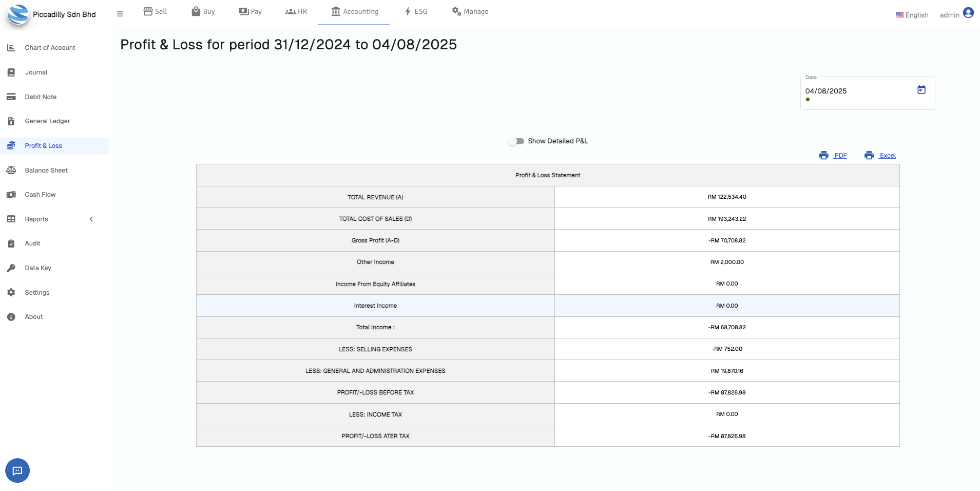Click the Journal sidebar icon

tap(11, 72)
